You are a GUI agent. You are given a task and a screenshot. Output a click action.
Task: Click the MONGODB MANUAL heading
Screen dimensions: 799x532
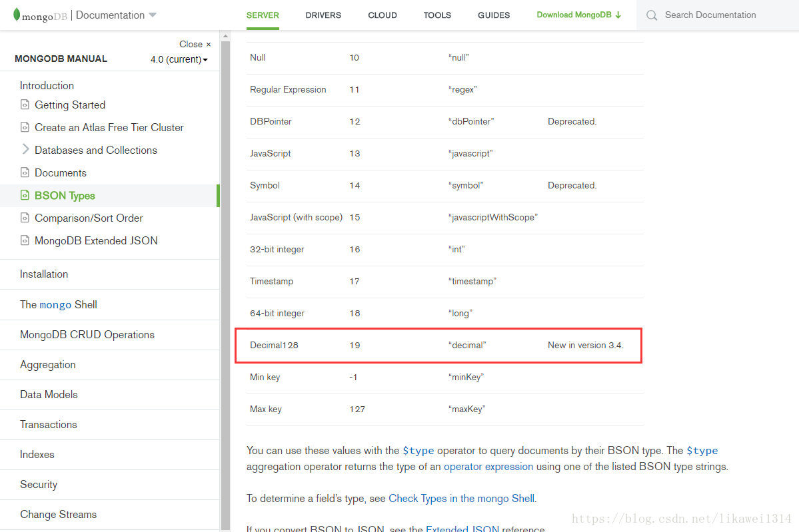point(61,59)
